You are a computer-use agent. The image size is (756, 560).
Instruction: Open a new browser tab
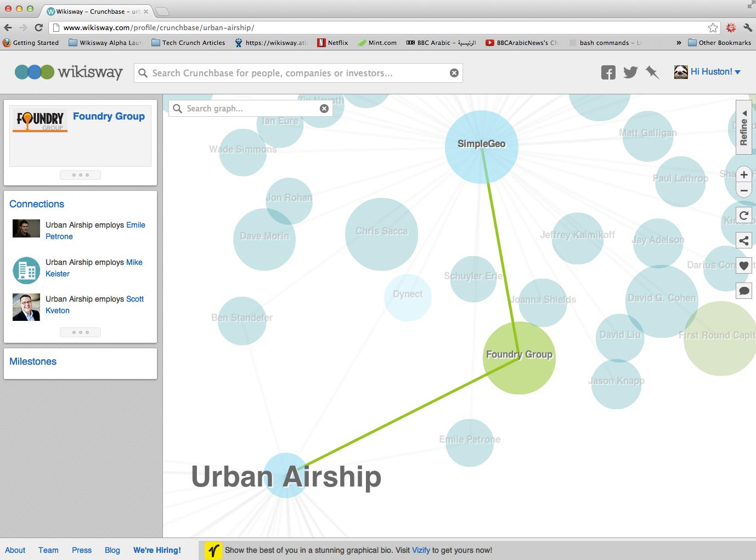coord(162,12)
